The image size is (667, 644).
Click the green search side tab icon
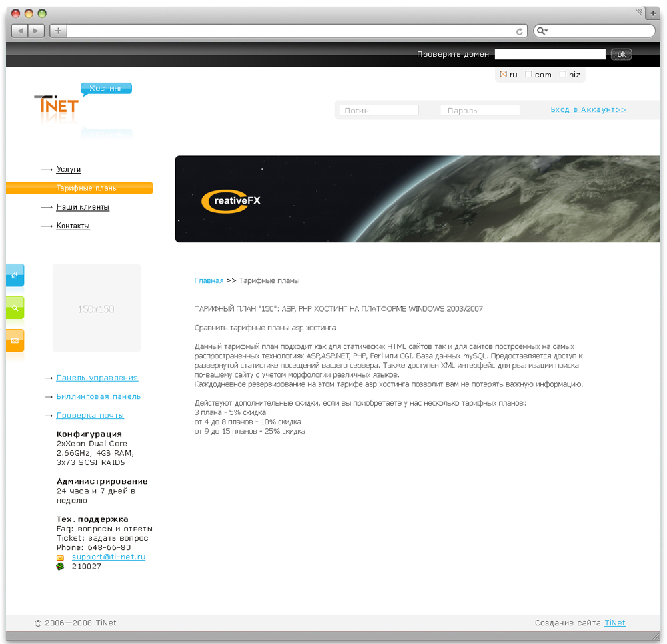point(15,308)
